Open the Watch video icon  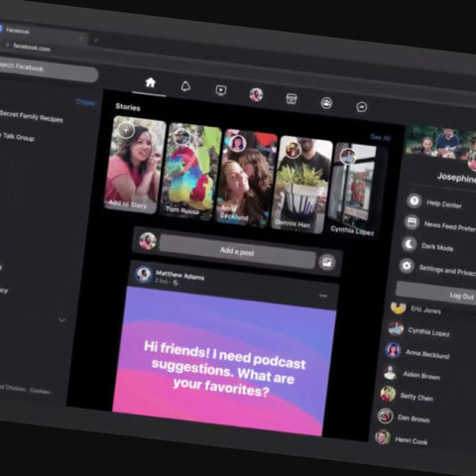pos(221,90)
